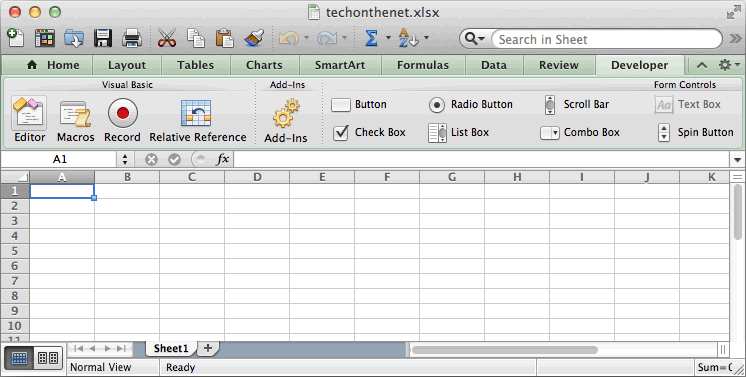Click the Save floppy disk icon
The height and width of the screenshot is (377, 746).
click(x=103, y=38)
